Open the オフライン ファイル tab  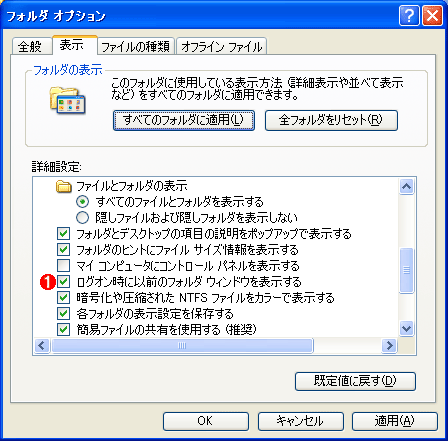tap(221, 46)
